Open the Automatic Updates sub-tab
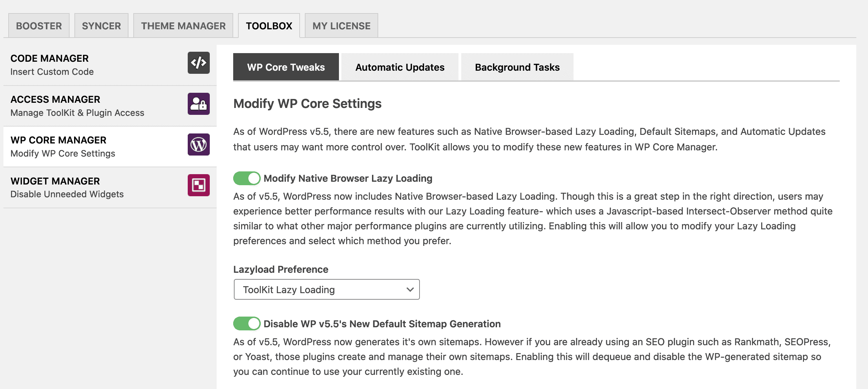 pos(400,67)
